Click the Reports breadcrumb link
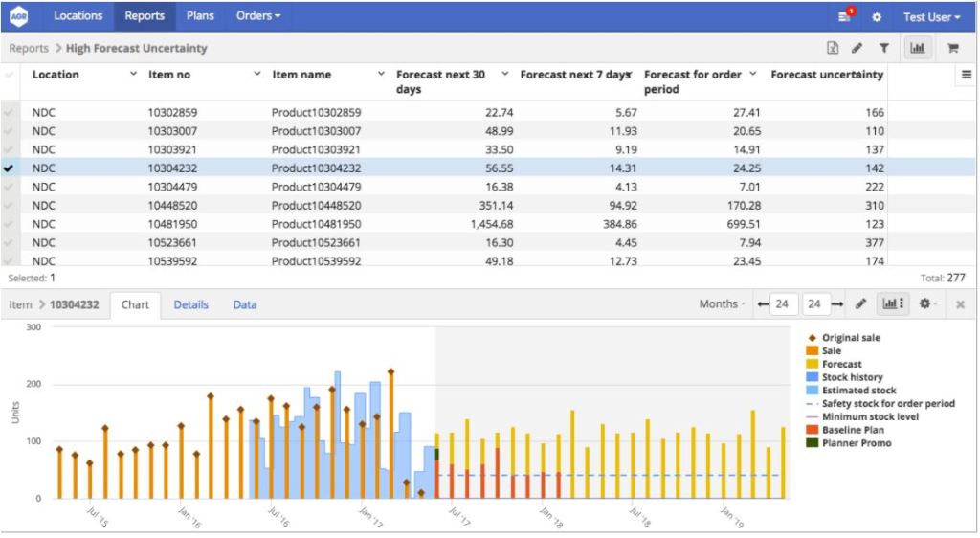This screenshot has height=538, width=980. coord(29,48)
